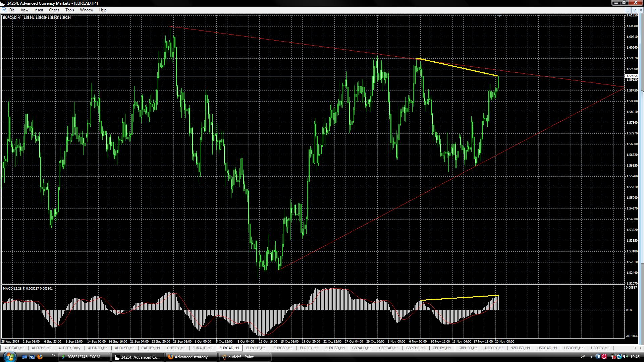Open FXCM taskbar window button
This screenshot has height=362, width=644.
(86, 357)
